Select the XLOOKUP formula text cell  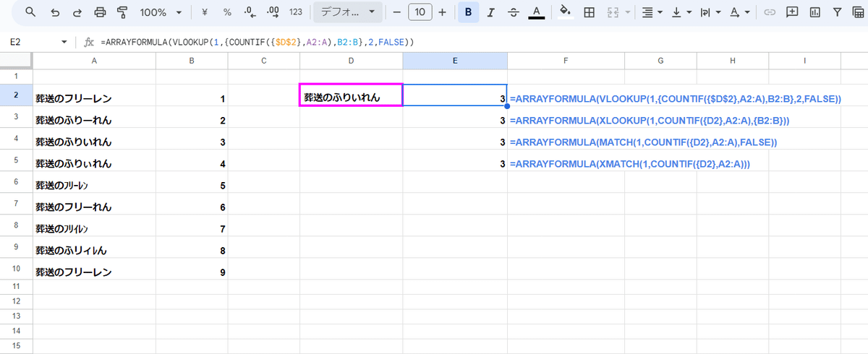point(650,121)
